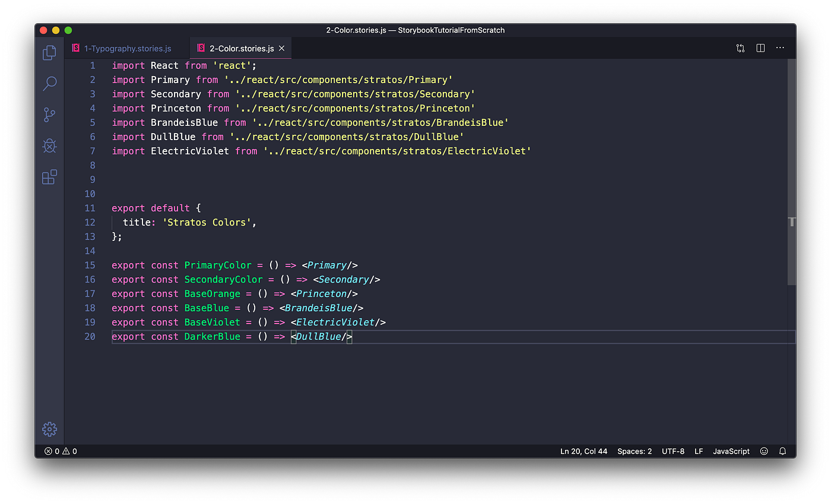This screenshot has height=504, width=831.
Task: Open the Explorer view in the activity bar
Action: pyautogui.click(x=49, y=52)
